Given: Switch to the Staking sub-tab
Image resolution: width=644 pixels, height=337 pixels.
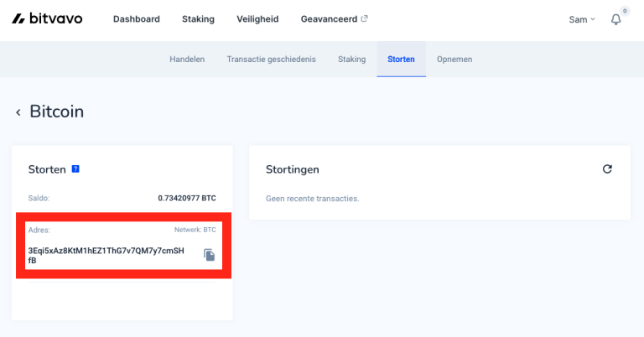Looking at the screenshot, I should point(351,60).
